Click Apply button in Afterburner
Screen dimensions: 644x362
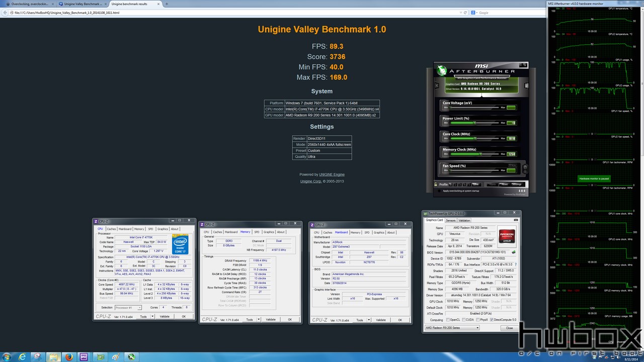pyautogui.click(x=493, y=184)
